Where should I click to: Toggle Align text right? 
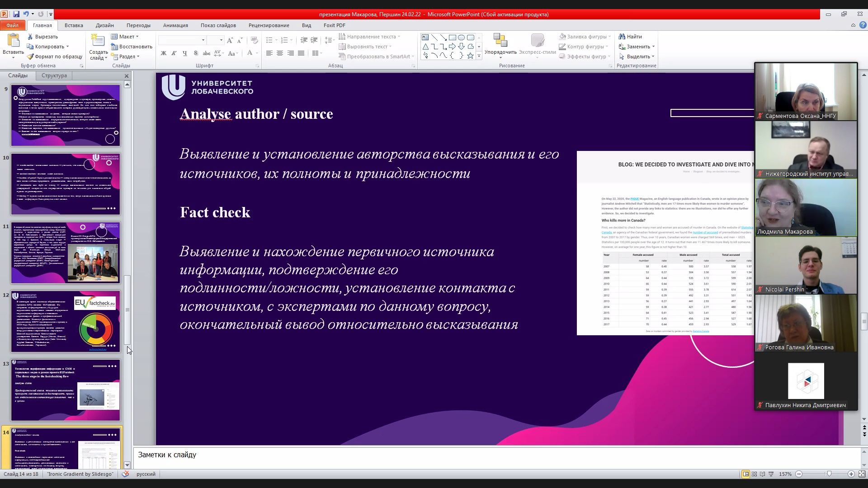pos(291,53)
